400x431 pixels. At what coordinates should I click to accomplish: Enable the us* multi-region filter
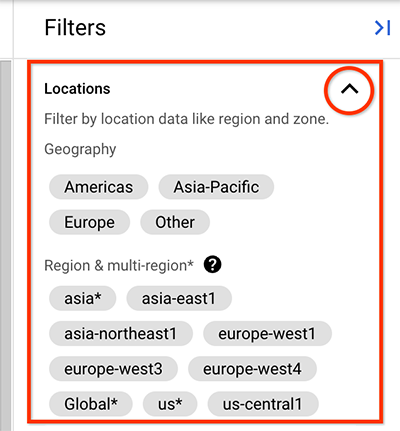[170, 404]
